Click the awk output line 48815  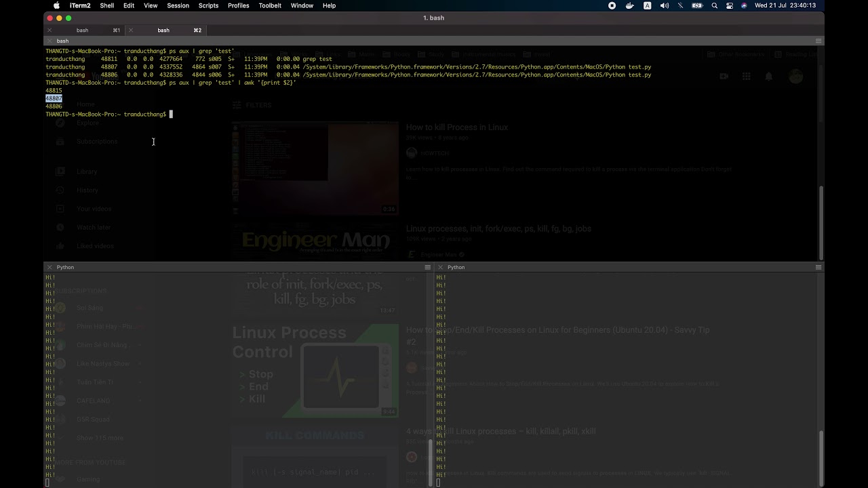[54, 91]
